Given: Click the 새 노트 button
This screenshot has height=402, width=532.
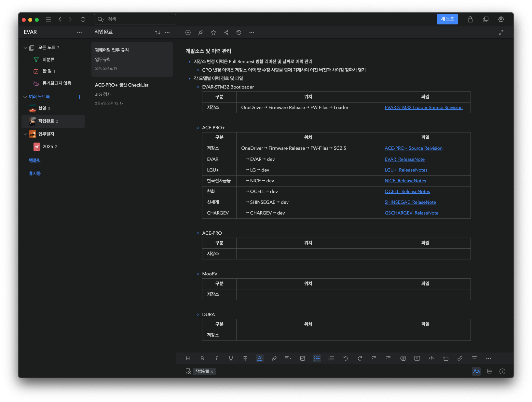Looking at the screenshot, I should pyautogui.click(x=447, y=19).
